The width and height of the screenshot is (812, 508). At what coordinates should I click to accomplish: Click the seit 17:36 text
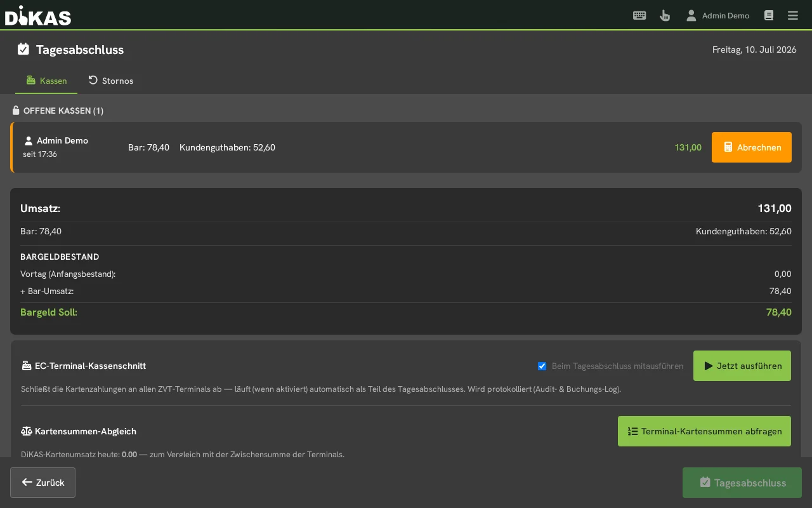point(40,154)
